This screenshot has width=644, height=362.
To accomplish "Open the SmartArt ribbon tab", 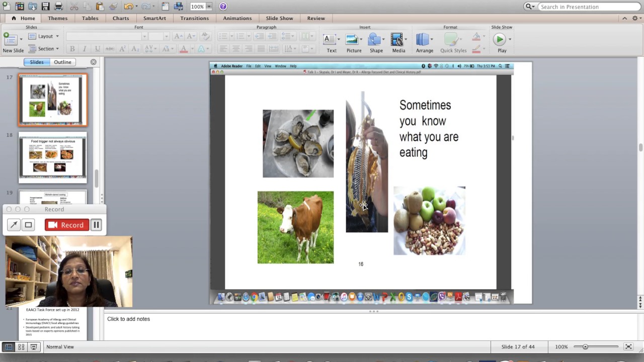I will [x=154, y=18].
